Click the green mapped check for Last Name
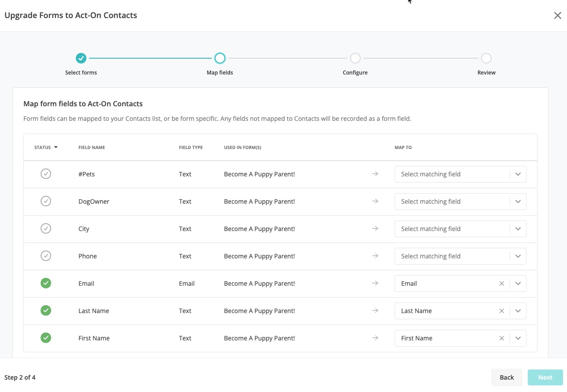 click(x=46, y=310)
